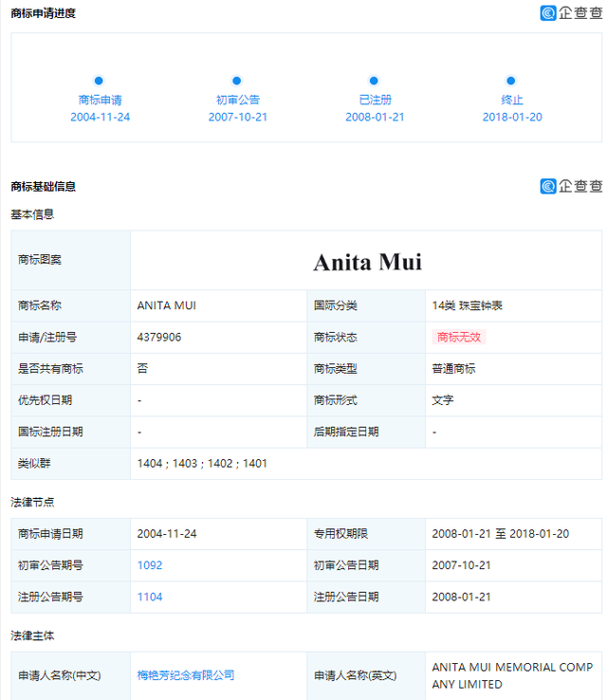Screen dimensions: 607x700
Task: Open 梅艳芳纪念有限公司 applicant link
Action: pyautogui.click(x=186, y=675)
